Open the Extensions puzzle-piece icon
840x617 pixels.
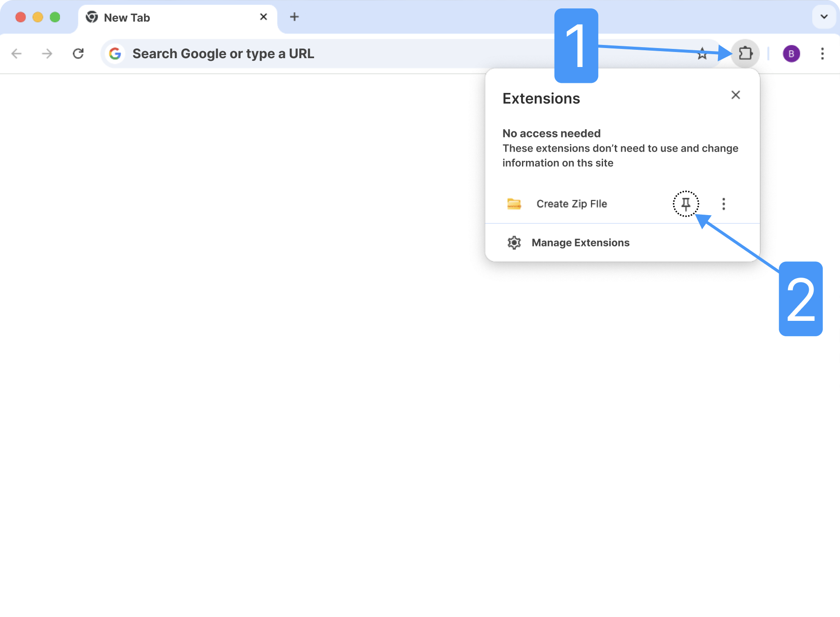pyautogui.click(x=745, y=53)
